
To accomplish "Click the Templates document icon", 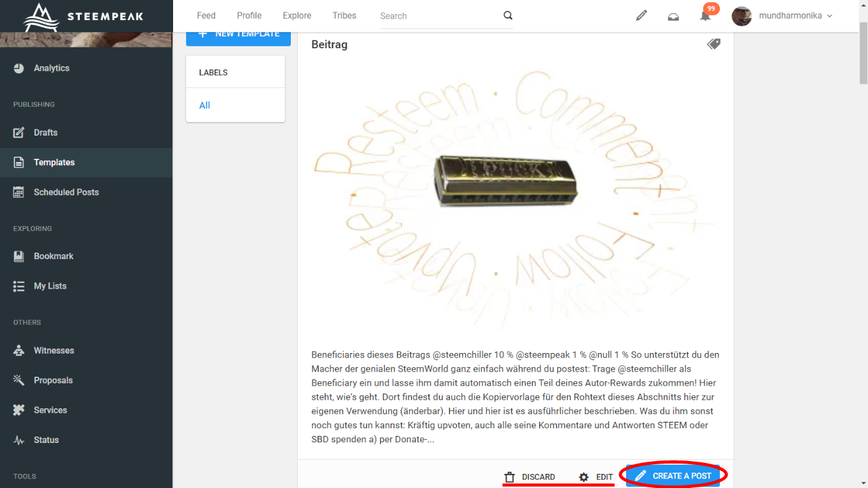I will tap(19, 163).
